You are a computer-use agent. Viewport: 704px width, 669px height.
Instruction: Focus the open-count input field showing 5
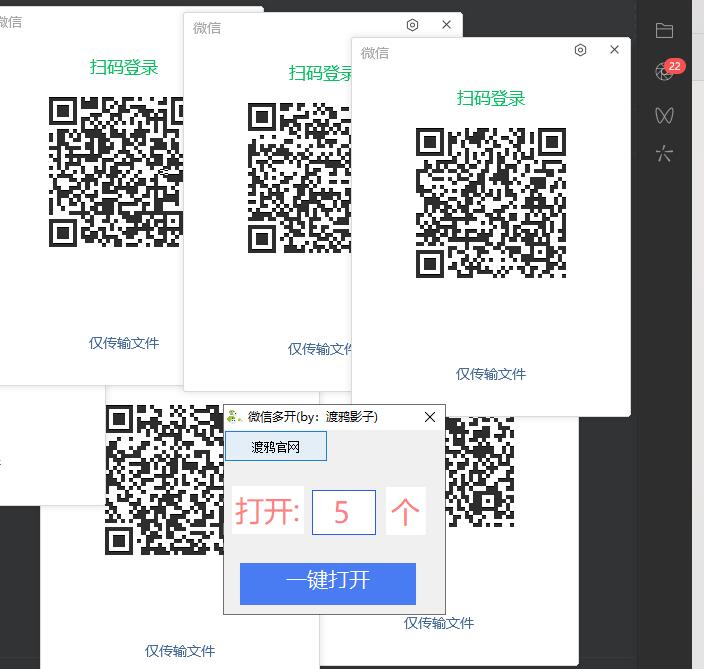[x=344, y=512]
